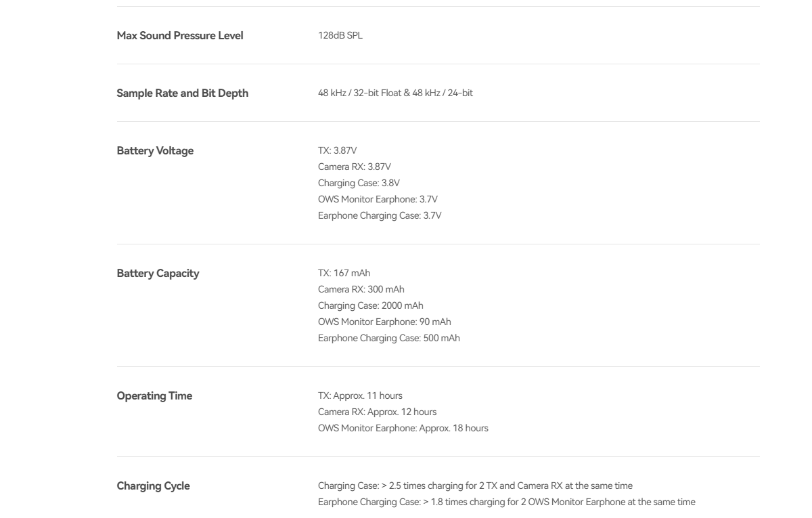Select the TX: 167 mAh line

point(344,273)
